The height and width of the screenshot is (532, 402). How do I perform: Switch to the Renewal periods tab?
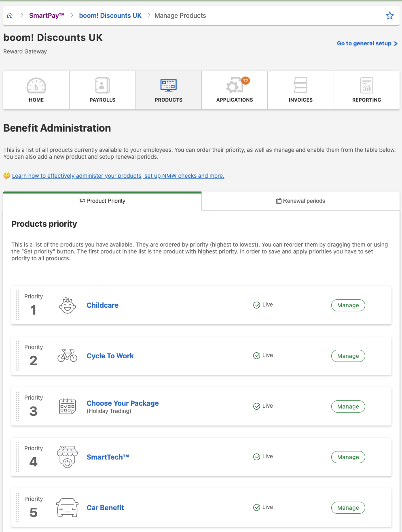pyautogui.click(x=300, y=200)
